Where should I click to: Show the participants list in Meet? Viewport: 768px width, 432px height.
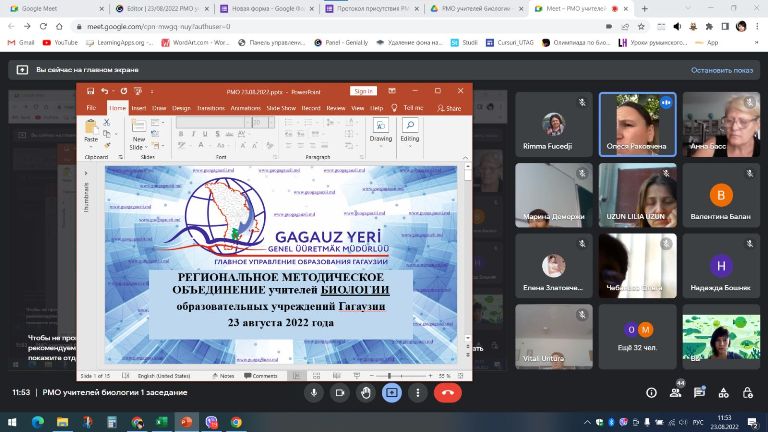[675, 393]
